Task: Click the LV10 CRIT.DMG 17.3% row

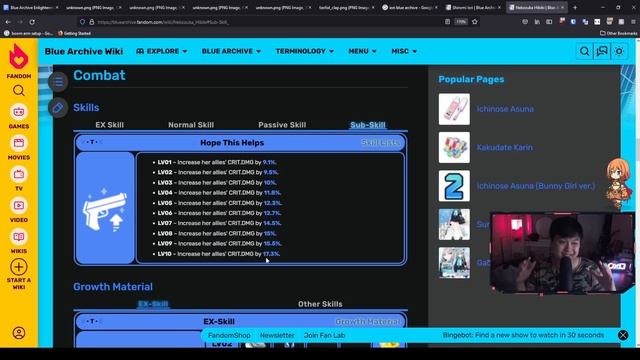Action: point(219,254)
